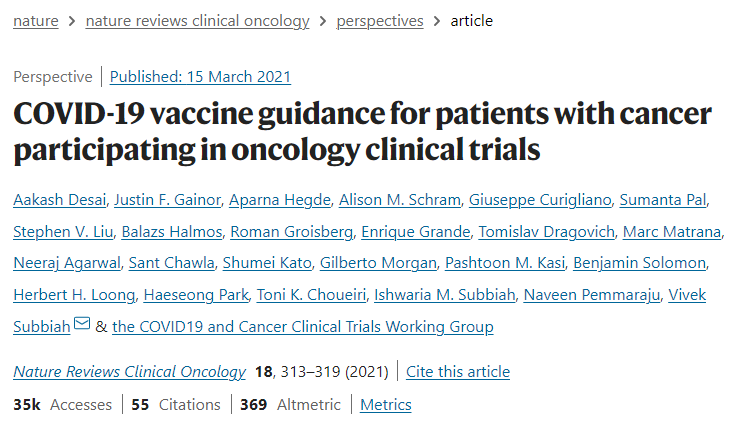Screen dimensions: 737x424
Task: Open Giuseppe Curigliano author link
Action: pyautogui.click(x=540, y=200)
